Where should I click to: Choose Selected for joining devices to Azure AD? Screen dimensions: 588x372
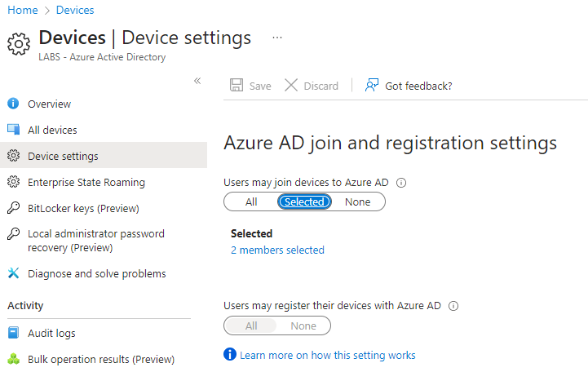304,201
